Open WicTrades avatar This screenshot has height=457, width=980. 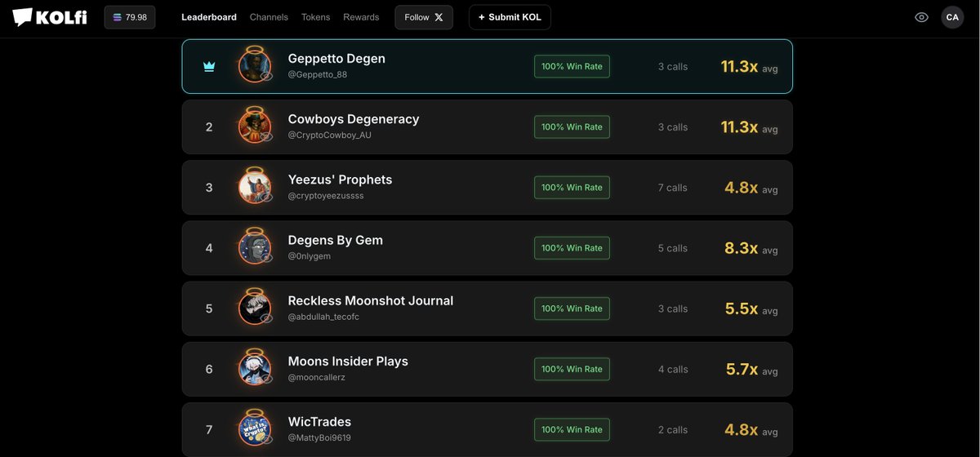tap(255, 428)
